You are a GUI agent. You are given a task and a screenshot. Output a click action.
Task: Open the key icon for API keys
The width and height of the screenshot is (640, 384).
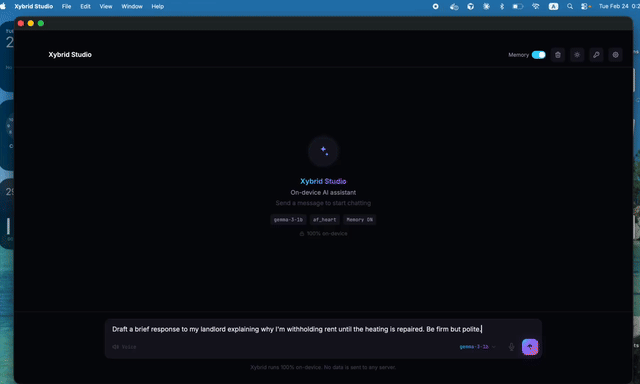pyautogui.click(x=596, y=55)
